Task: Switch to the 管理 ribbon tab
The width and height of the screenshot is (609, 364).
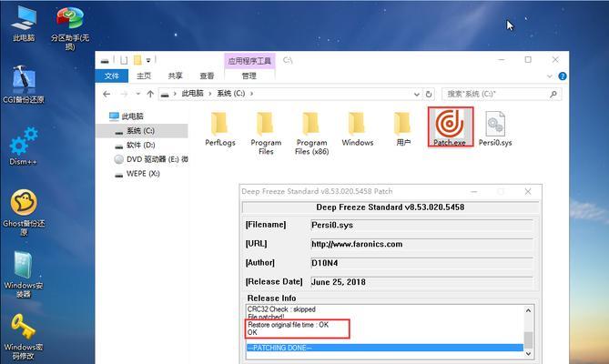Action: (249, 76)
